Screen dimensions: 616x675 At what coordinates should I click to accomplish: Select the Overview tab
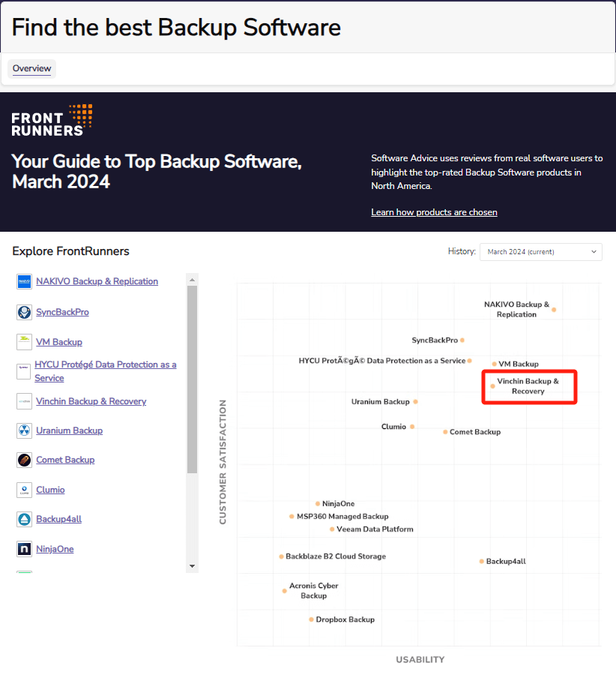pyautogui.click(x=31, y=68)
